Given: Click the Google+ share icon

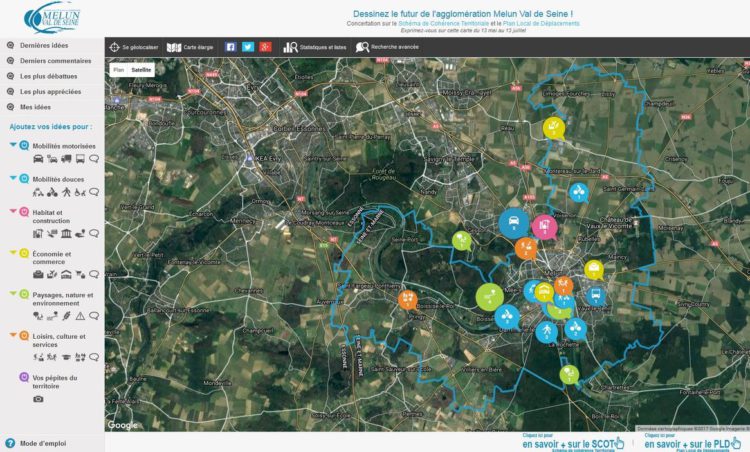Looking at the screenshot, I should (265, 47).
